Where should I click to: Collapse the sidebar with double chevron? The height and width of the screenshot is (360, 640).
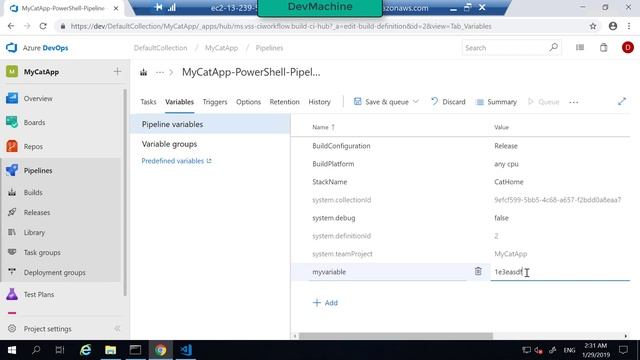coord(118,329)
